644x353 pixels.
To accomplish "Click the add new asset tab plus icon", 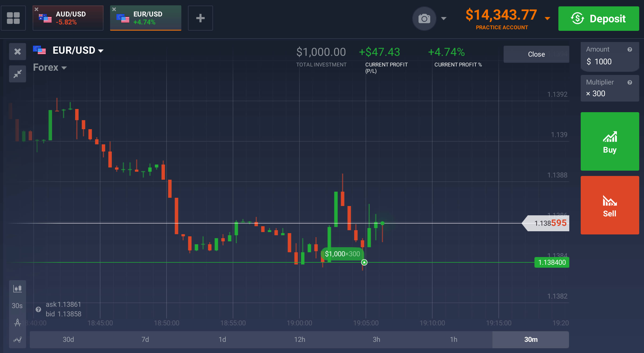I will [200, 18].
